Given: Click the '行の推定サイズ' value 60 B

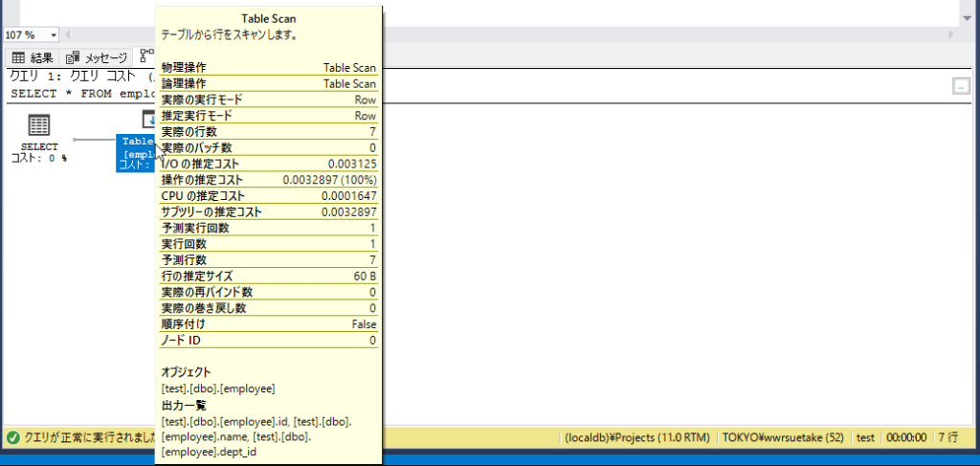Looking at the screenshot, I should (365, 277).
